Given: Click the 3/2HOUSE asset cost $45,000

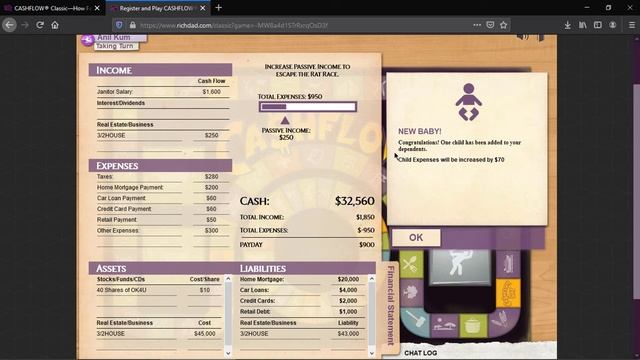Looking at the screenshot, I should pos(204,333).
